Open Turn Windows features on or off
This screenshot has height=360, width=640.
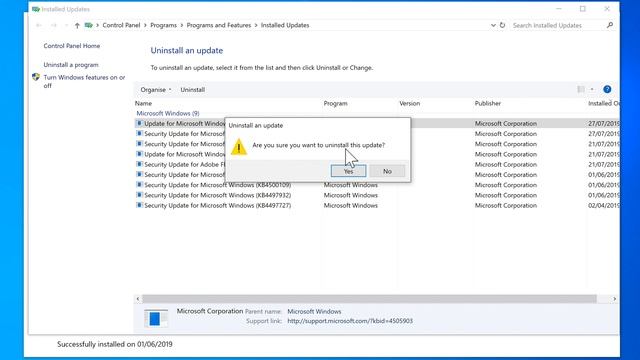point(84,81)
